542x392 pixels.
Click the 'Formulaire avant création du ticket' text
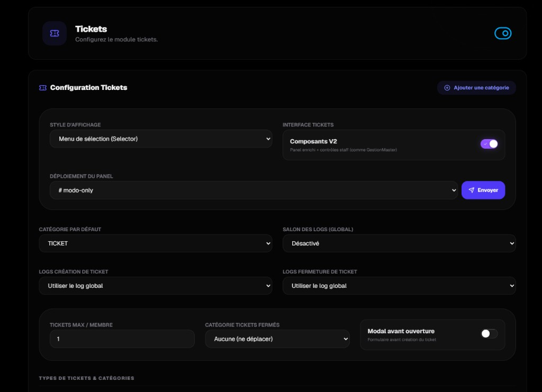tap(402, 340)
